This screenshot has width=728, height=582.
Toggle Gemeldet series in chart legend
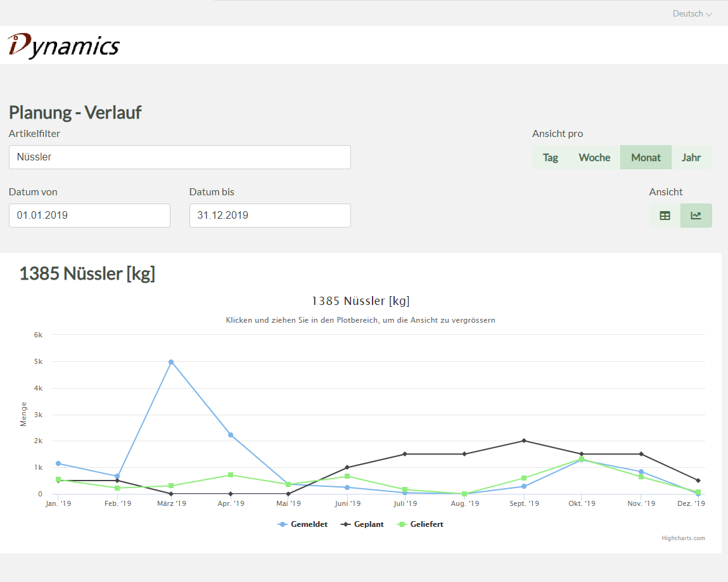303,524
